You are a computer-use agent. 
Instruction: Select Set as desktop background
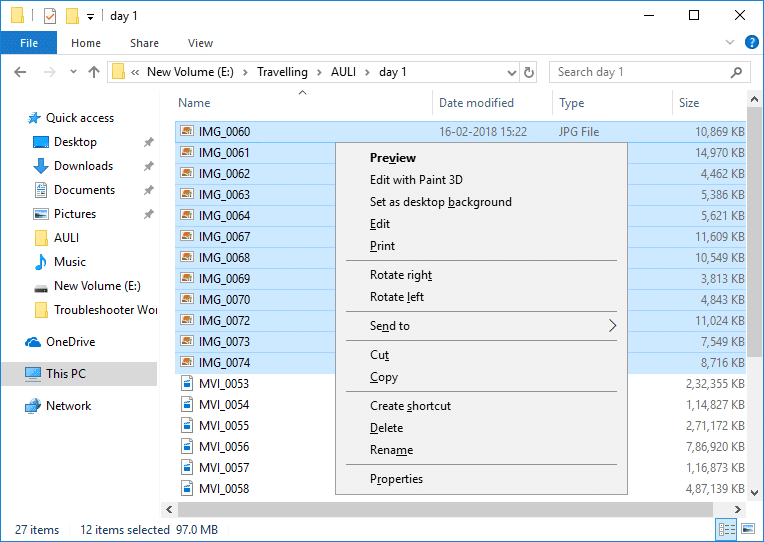[x=440, y=202]
